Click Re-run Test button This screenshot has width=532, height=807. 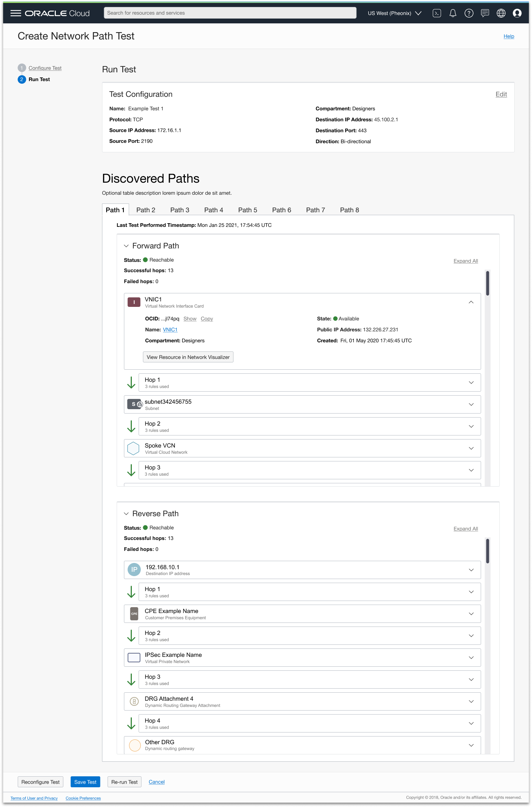click(125, 782)
